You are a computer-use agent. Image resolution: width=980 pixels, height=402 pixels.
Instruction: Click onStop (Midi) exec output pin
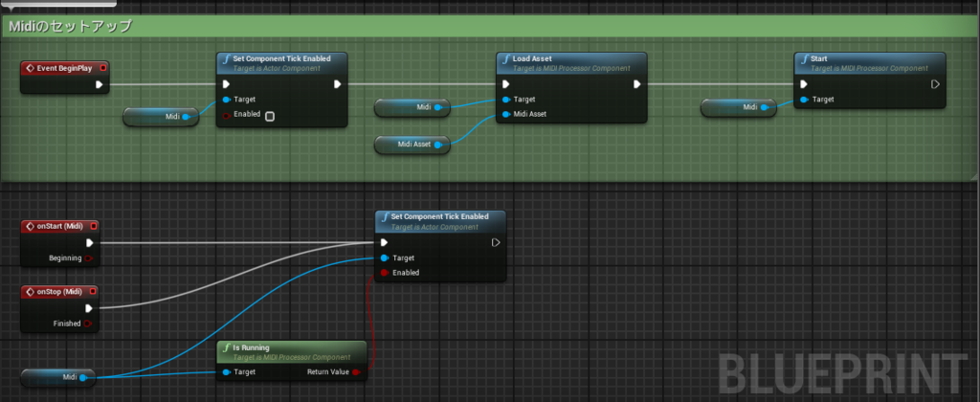pos(89,308)
